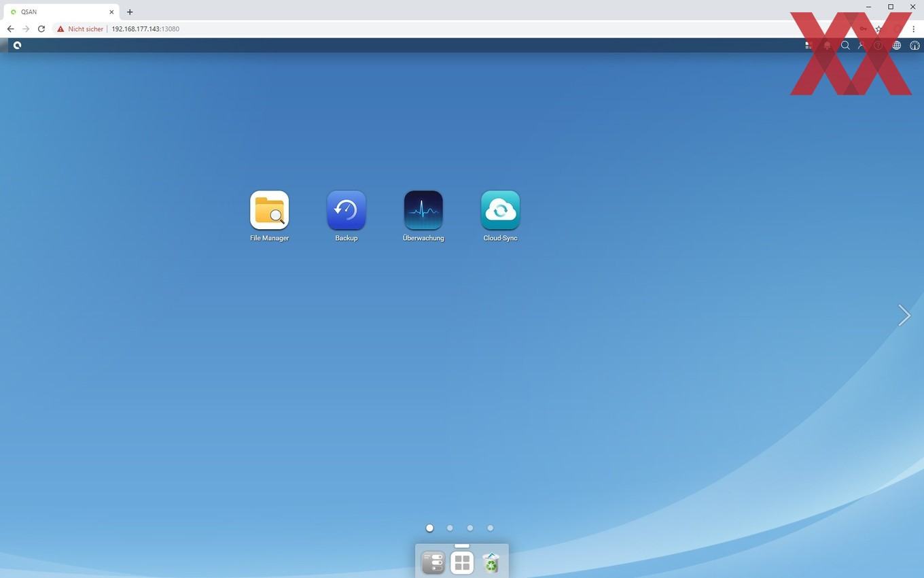Switch to the third desktop page dot
The width and height of the screenshot is (924, 578).
click(470, 528)
